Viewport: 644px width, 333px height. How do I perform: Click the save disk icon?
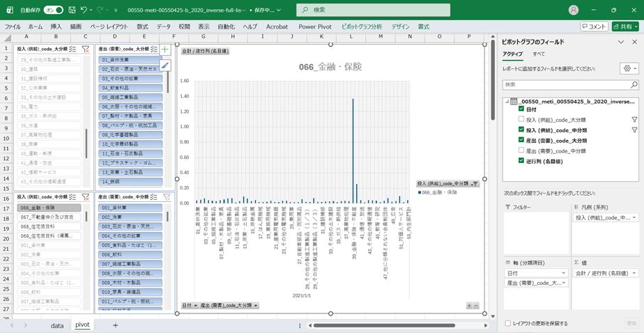tap(72, 10)
